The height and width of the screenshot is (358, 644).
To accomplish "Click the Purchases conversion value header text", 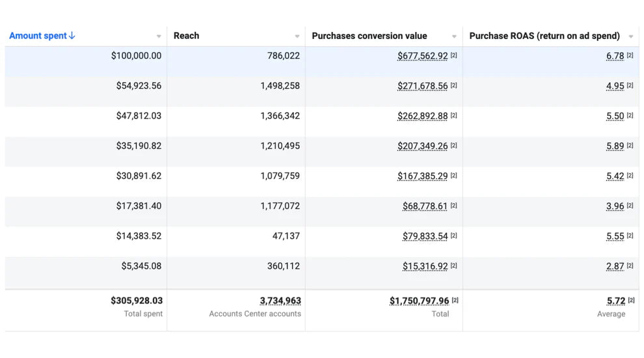I will point(369,36).
